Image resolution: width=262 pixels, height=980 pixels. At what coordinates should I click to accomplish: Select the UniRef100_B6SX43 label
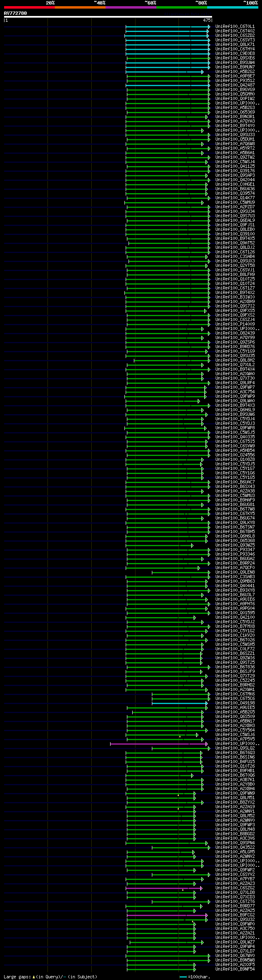tap(235, 486)
